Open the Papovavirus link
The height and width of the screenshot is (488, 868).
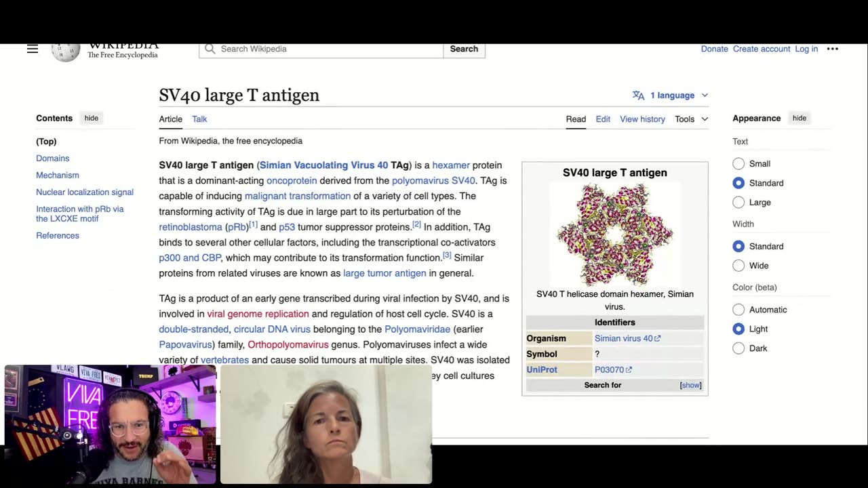click(185, 344)
